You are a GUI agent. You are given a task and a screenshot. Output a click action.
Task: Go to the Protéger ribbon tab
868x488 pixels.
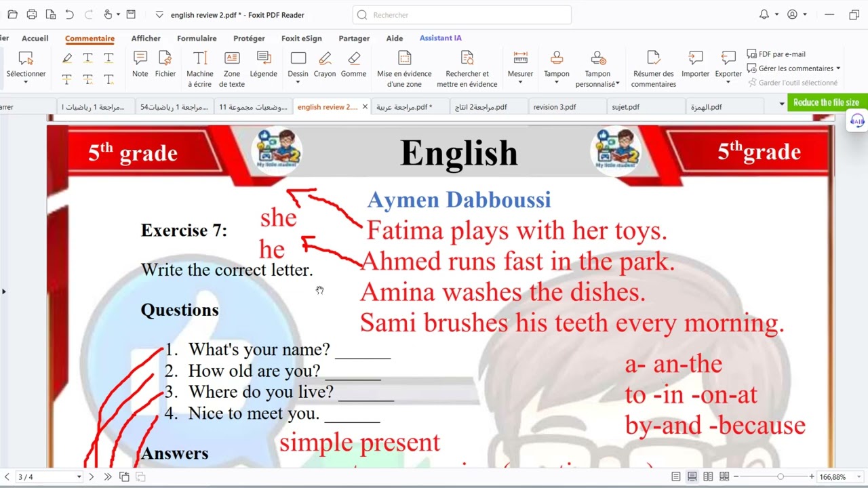click(249, 39)
